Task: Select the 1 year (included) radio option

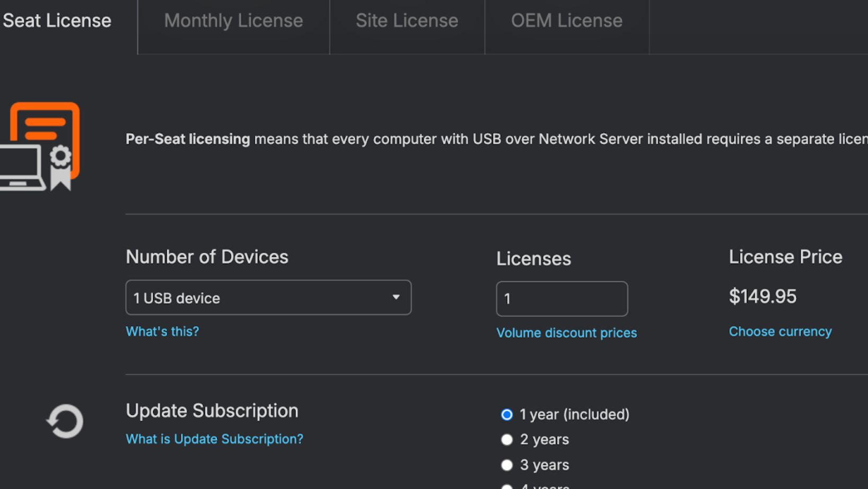Action: click(507, 414)
